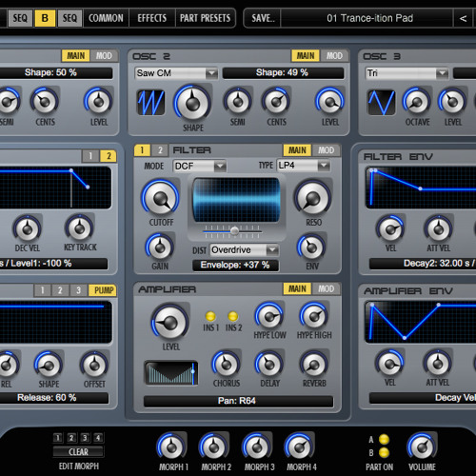Click the Save button

263,18
